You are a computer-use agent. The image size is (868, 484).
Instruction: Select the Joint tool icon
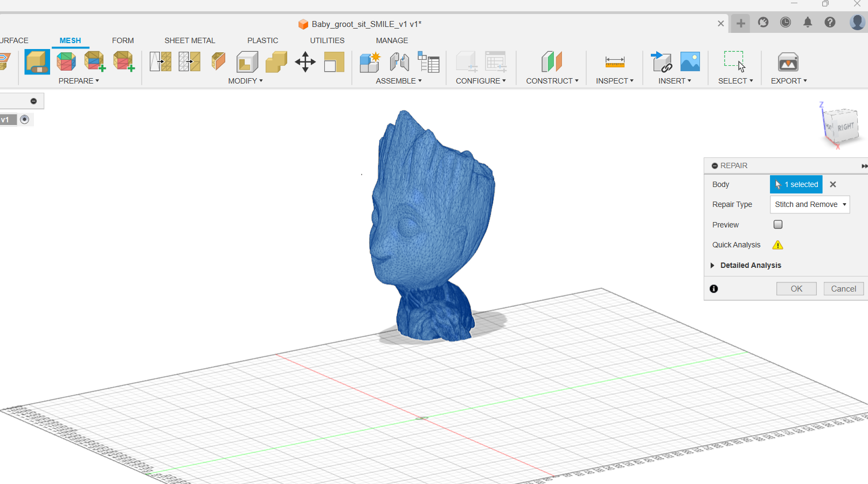pos(399,61)
